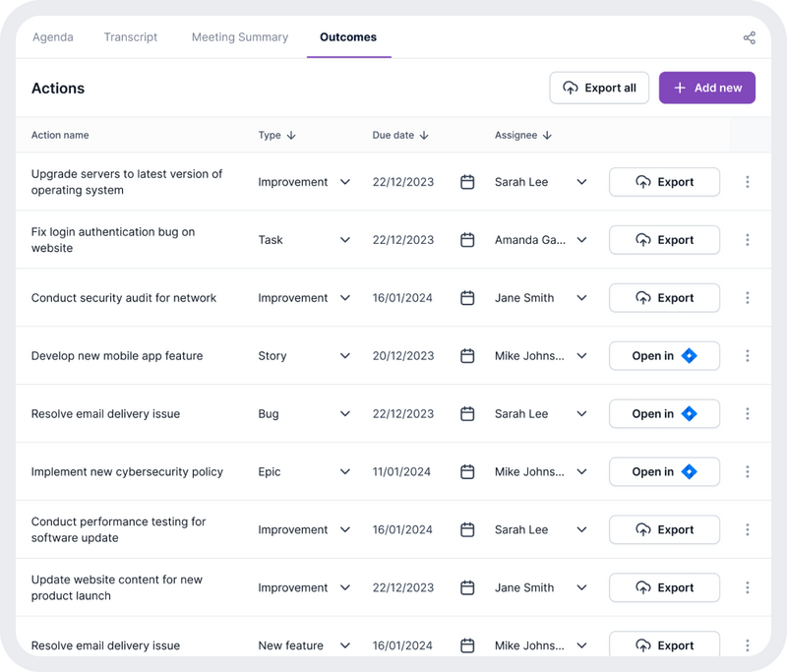Open the kebab menu for Fix login authentication bug
The width and height of the screenshot is (787, 672).
pyautogui.click(x=748, y=240)
